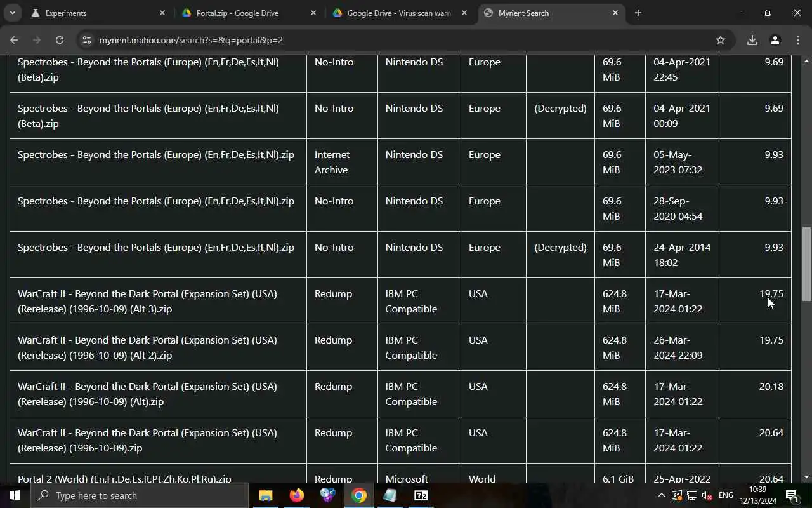The image size is (812, 508).
Task: Open Spectrobes Beta.zip dated 04-Apr-2021 22:45
Action: (148, 69)
